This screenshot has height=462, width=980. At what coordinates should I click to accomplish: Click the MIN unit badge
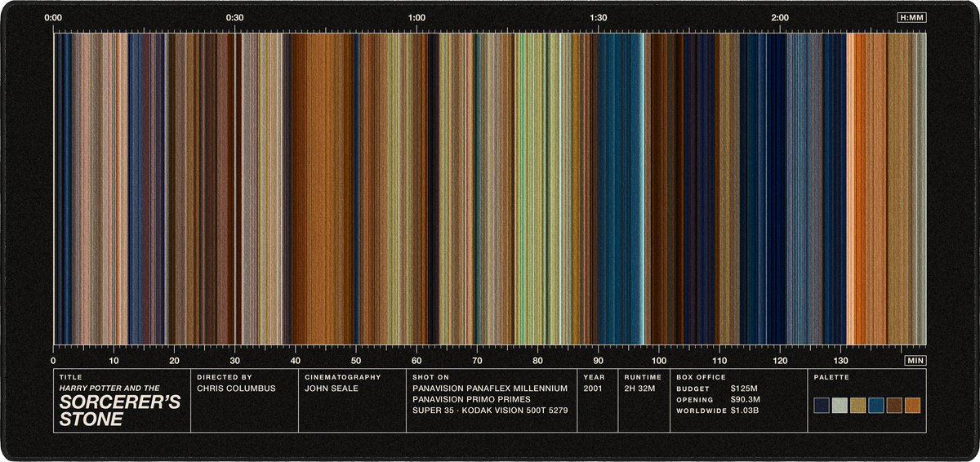click(915, 360)
